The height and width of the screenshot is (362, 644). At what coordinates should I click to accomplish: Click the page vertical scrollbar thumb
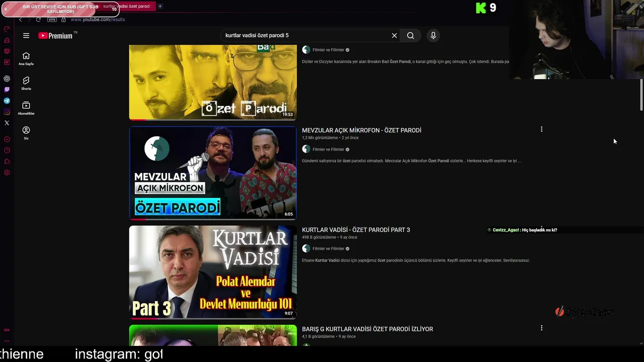coord(641,95)
